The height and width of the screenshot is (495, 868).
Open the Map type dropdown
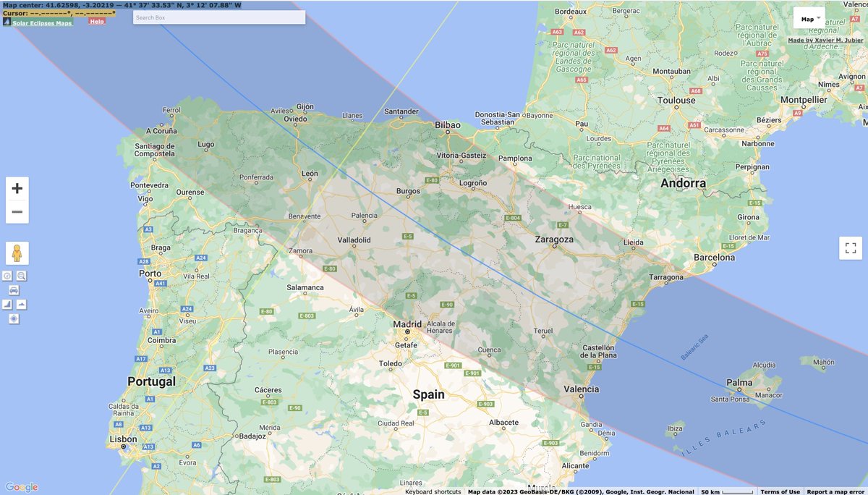(809, 19)
